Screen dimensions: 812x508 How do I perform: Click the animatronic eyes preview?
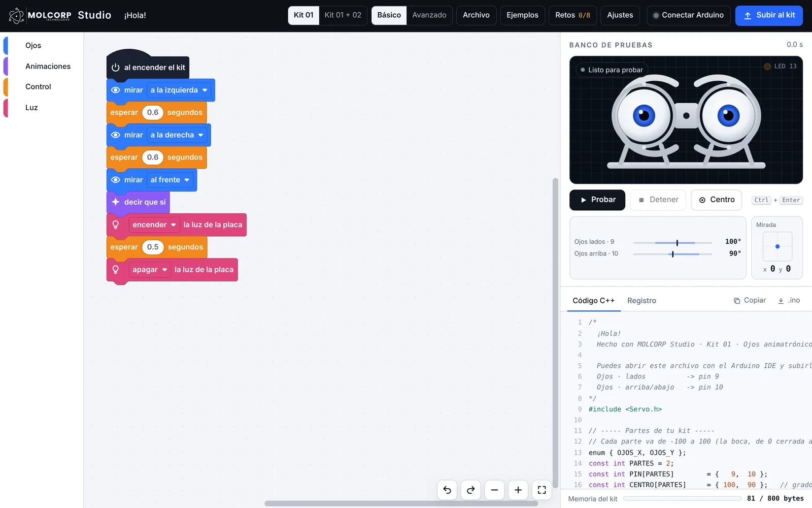(686, 120)
